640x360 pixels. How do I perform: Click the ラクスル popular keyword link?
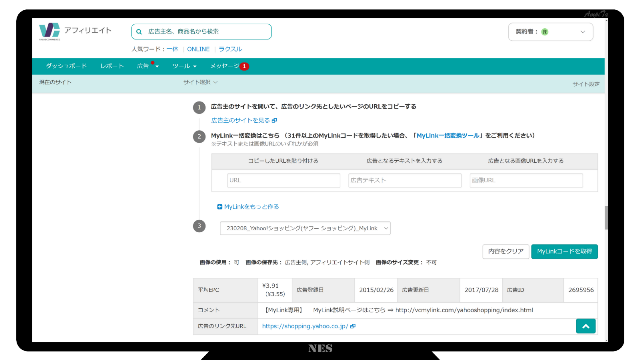click(230, 49)
